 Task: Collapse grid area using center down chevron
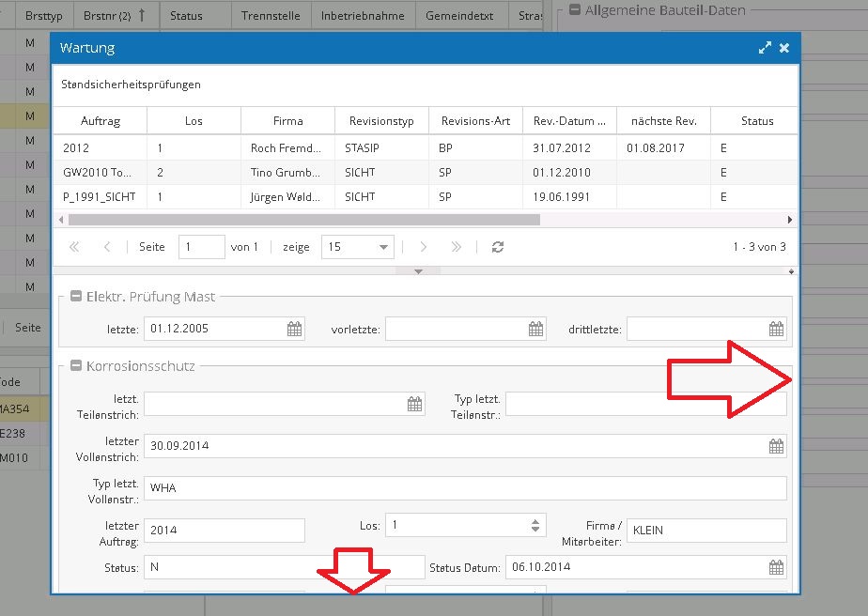coord(417,271)
